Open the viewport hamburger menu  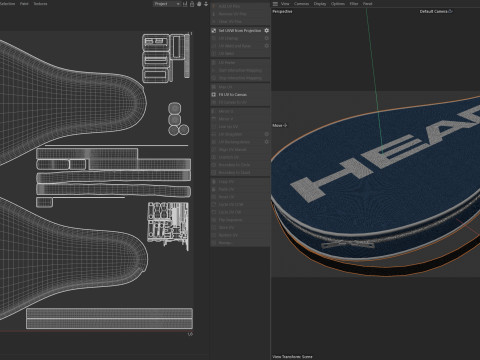[275, 4]
